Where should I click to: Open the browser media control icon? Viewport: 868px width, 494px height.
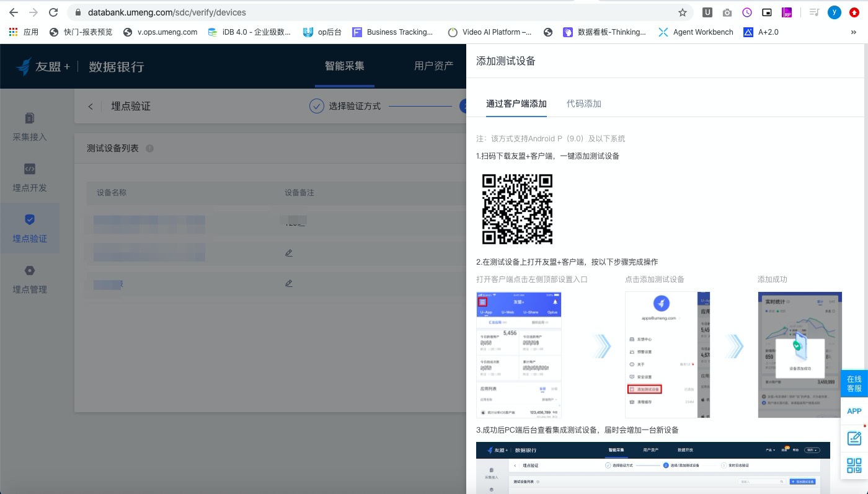(815, 12)
